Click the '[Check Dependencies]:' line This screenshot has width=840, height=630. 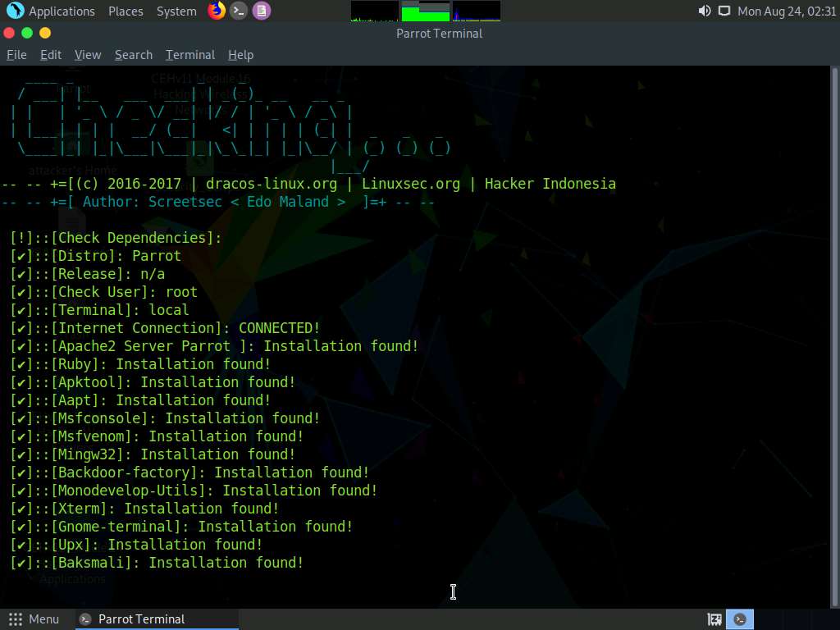click(116, 238)
